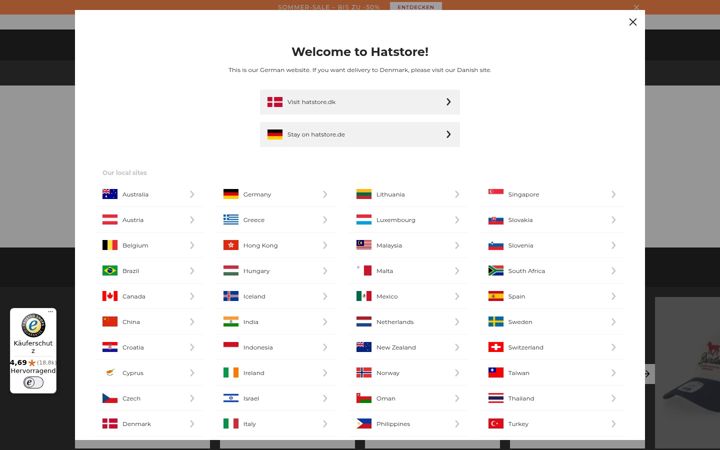Screen dimensions: 720x450
Task: Select Indonesia from local sites
Action: coord(276,347)
